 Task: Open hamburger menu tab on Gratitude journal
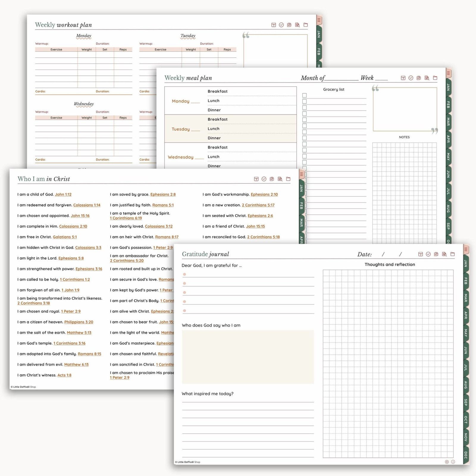tap(466, 249)
